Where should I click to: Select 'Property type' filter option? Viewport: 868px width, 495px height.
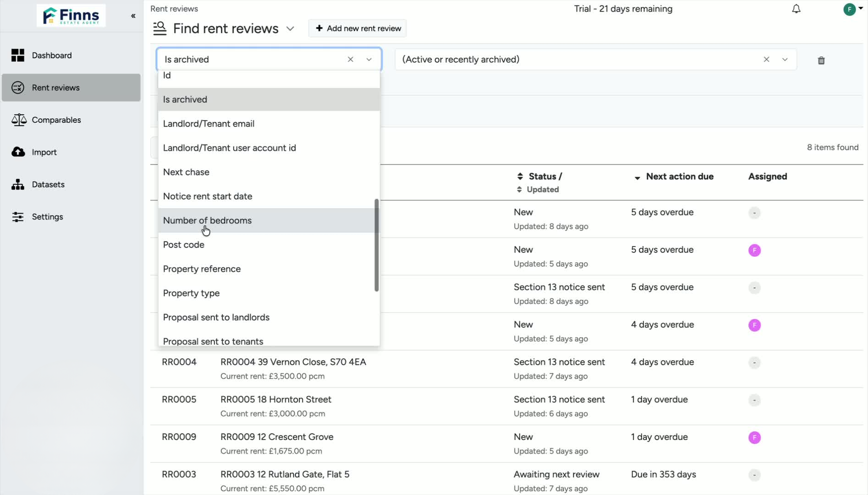coord(269,293)
